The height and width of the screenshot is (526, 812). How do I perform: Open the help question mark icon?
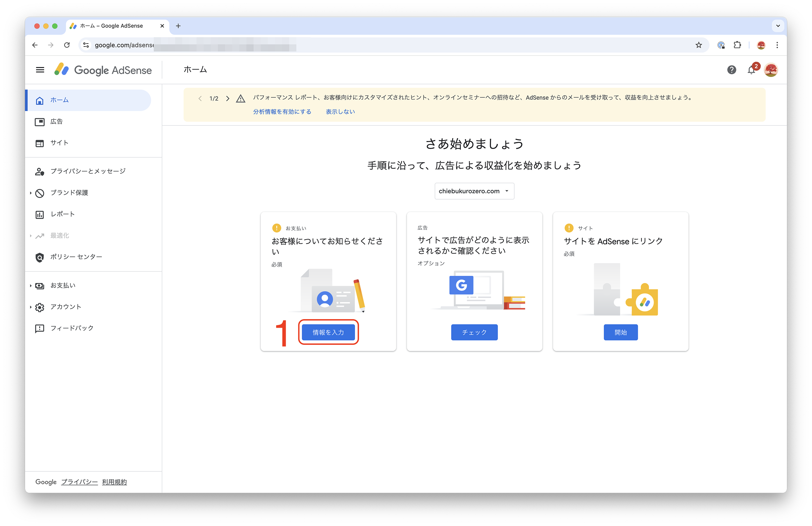point(731,70)
